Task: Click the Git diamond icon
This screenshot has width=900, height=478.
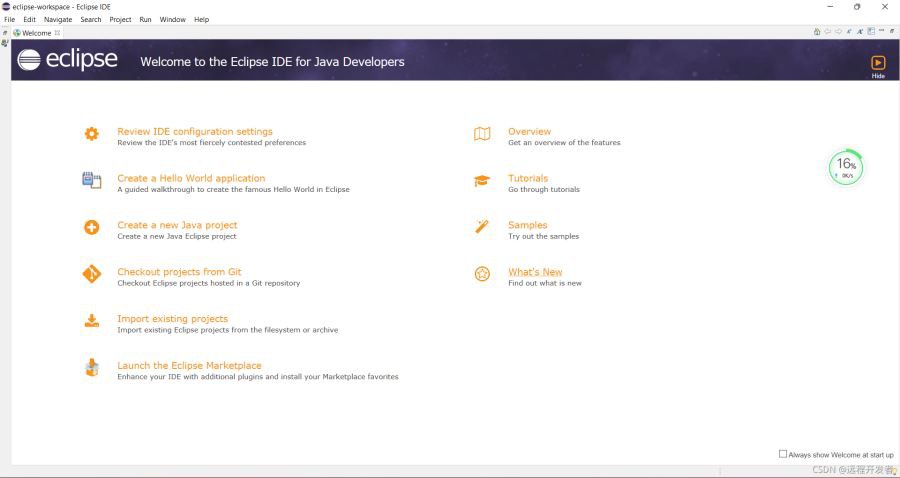Action: tap(92, 274)
